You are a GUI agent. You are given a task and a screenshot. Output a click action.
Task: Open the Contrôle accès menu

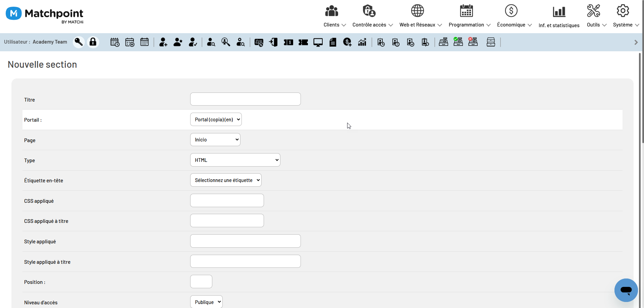(x=372, y=16)
